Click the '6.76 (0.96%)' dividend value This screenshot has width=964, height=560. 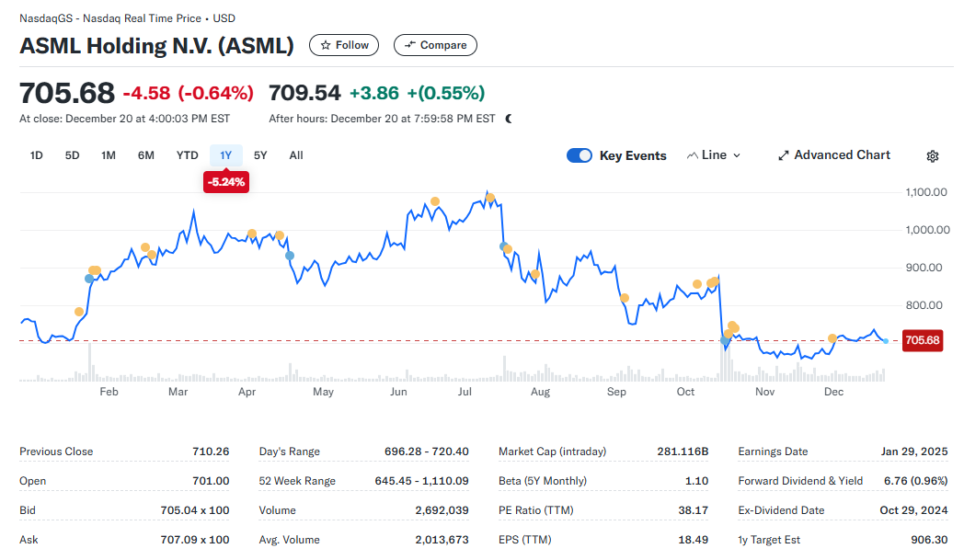point(916,481)
